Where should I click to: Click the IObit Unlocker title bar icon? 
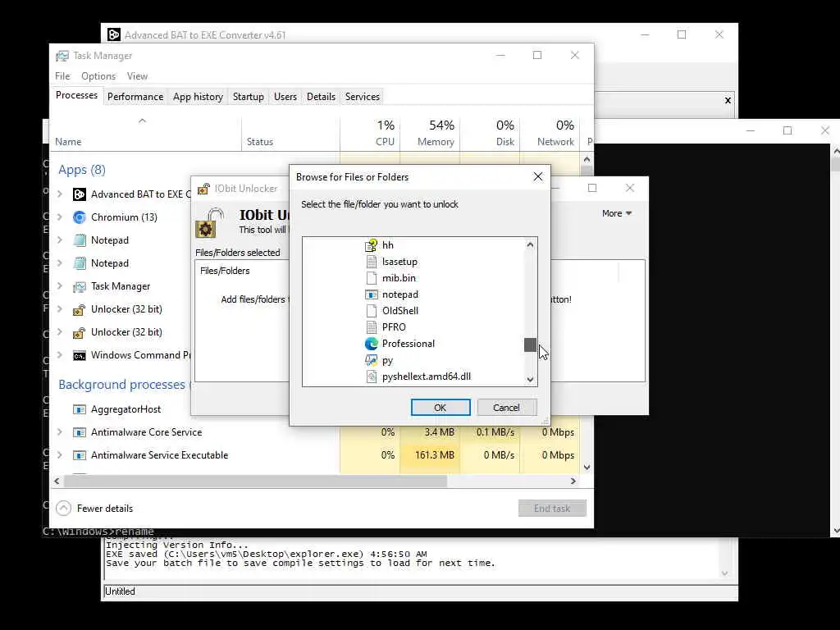(203, 189)
